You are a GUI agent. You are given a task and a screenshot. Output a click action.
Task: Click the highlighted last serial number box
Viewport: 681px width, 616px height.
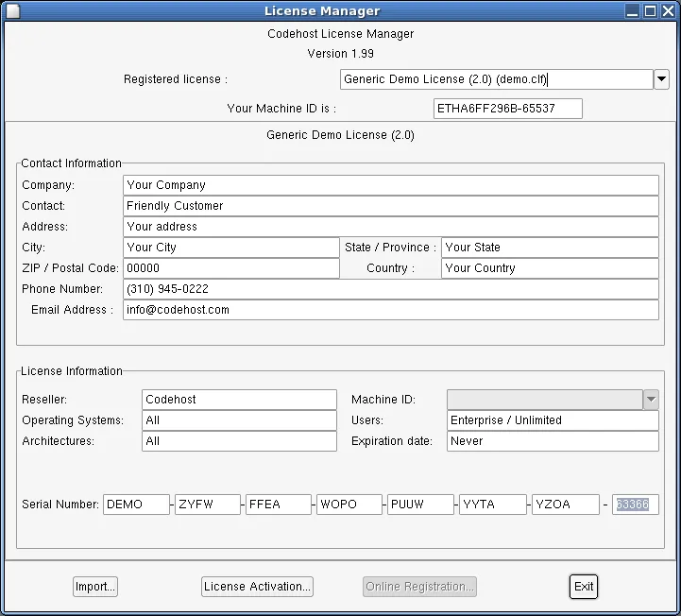tap(636, 505)
